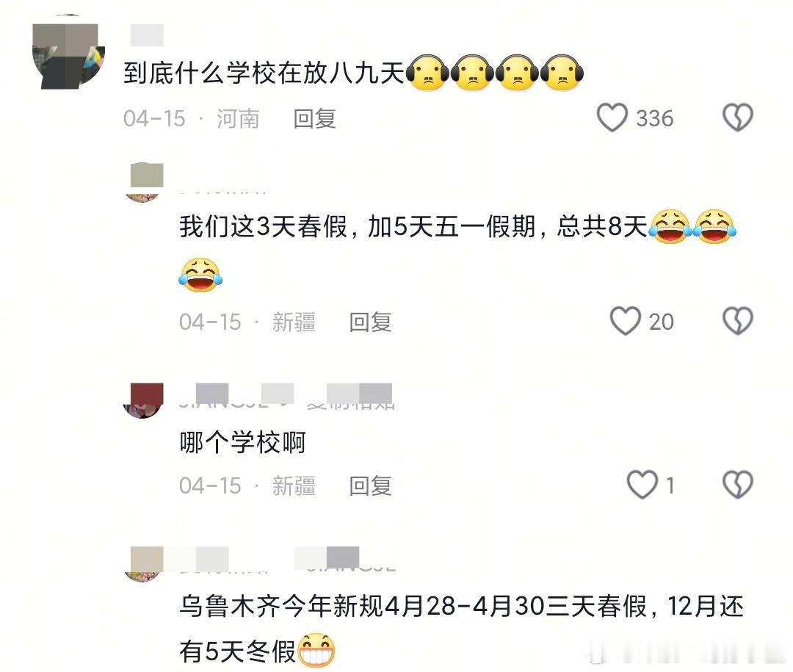793x672 pixels.
Task: Open the top commenter's avatar
Action: tap(68, 52)
